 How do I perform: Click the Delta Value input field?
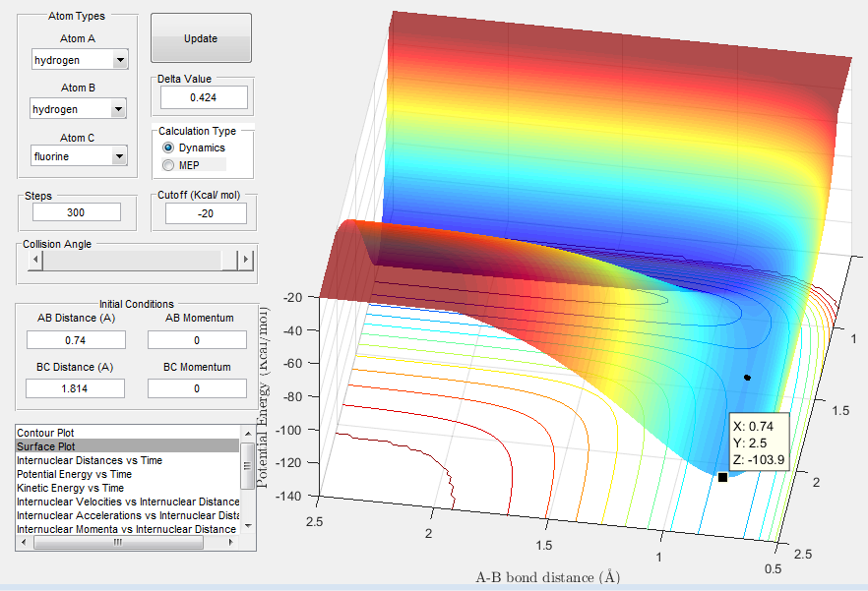204,97
